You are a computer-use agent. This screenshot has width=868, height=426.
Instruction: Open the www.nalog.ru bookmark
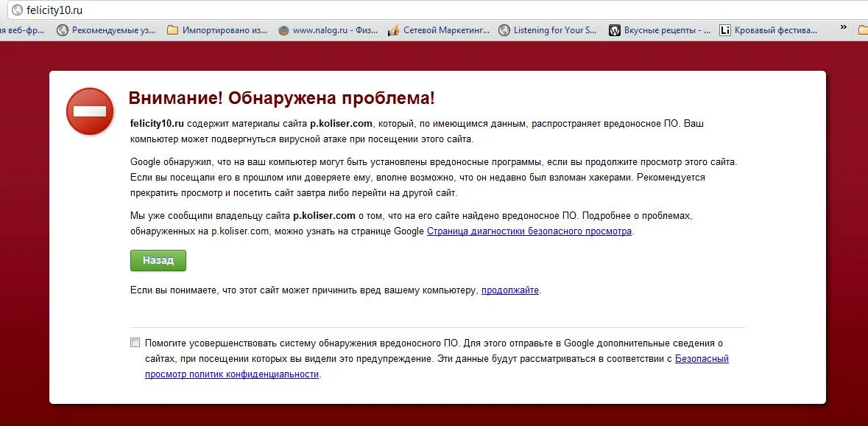pyautogui.click(x=329, y=30)
